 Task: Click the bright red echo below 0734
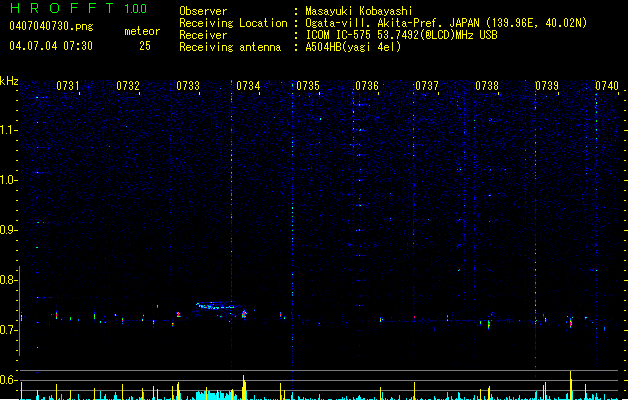pyautogui.click(x=244, y=314)
